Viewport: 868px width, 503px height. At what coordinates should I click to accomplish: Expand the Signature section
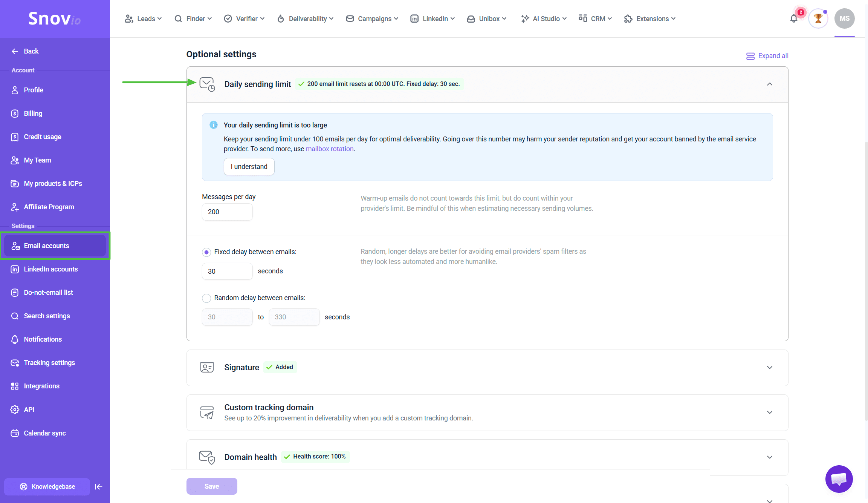770,368
